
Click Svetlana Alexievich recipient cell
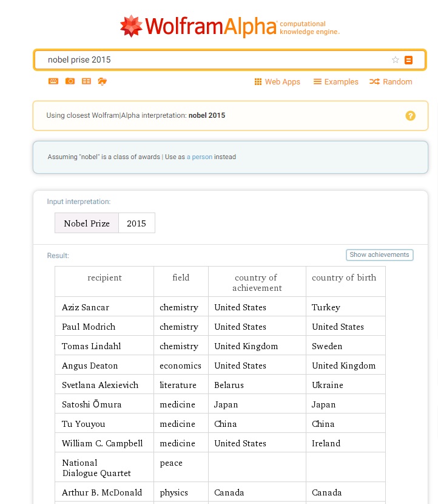tap(100, 385)
